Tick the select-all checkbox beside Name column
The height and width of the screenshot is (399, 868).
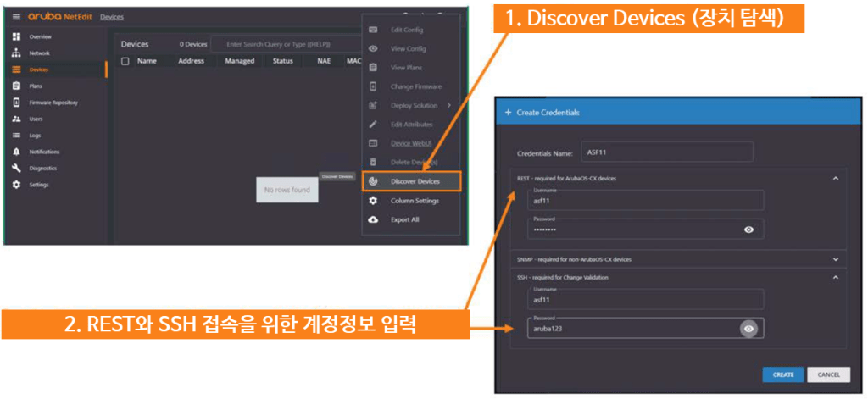125,61
